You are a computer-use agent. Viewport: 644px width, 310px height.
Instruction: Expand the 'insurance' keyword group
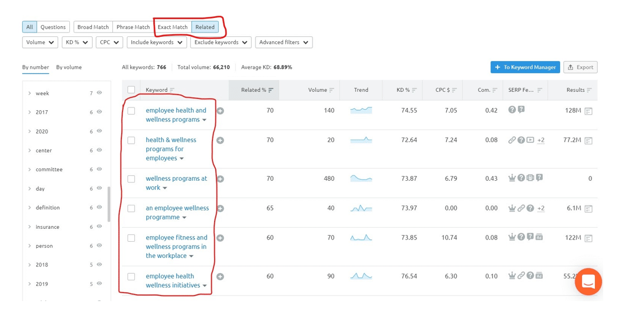click(30, 227)
